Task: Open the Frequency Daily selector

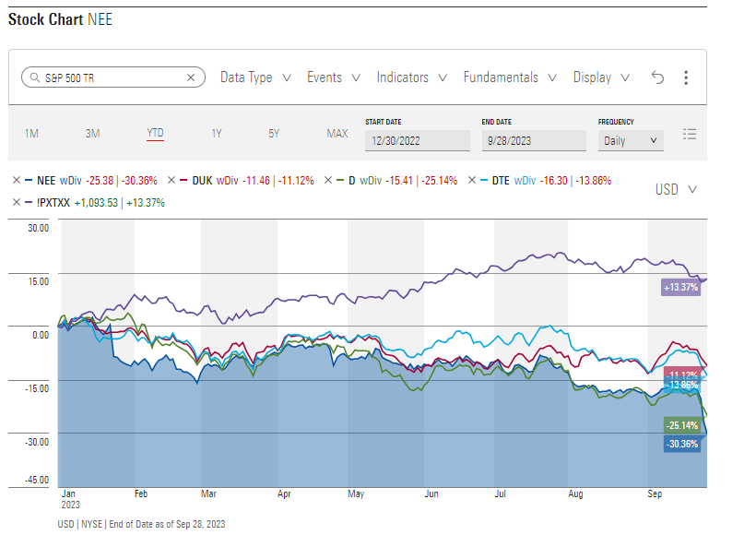Action: (631, 141)
